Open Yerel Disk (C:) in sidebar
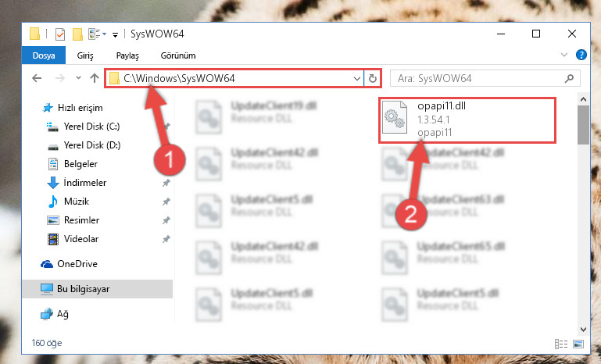601x364 pixels. 91,127
